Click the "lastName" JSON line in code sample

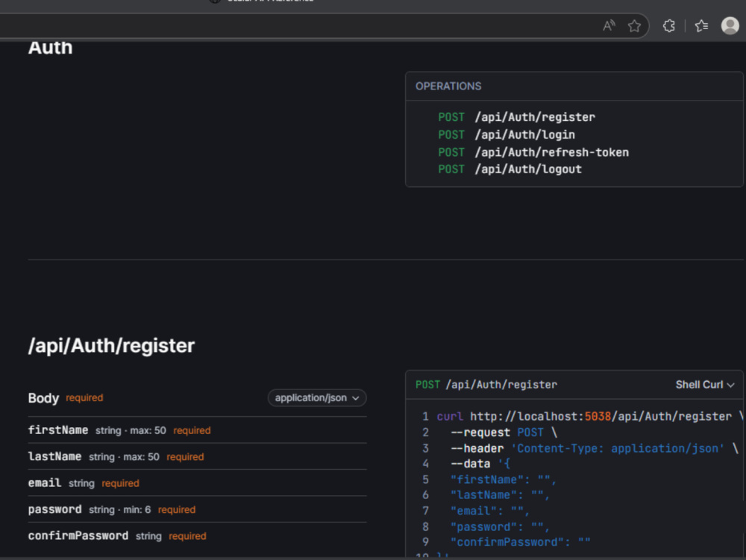500,495
